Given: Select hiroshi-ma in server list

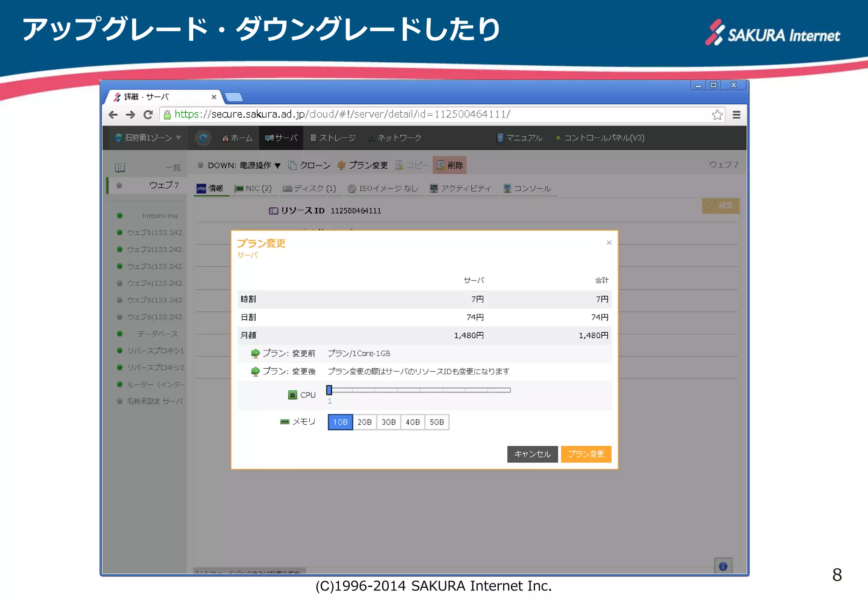Looking at the screenshot, I should 147,216.
